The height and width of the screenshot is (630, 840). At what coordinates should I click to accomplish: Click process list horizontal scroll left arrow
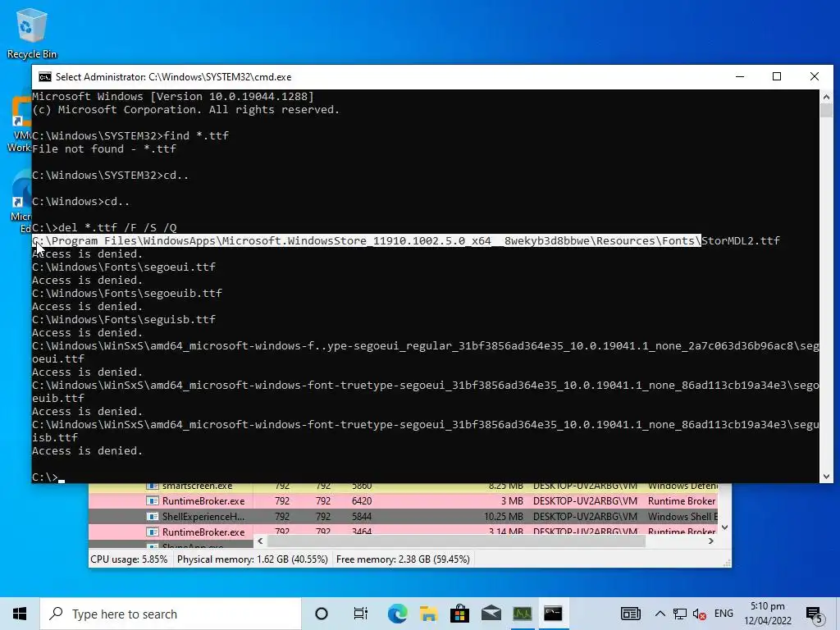pos(260,541)
